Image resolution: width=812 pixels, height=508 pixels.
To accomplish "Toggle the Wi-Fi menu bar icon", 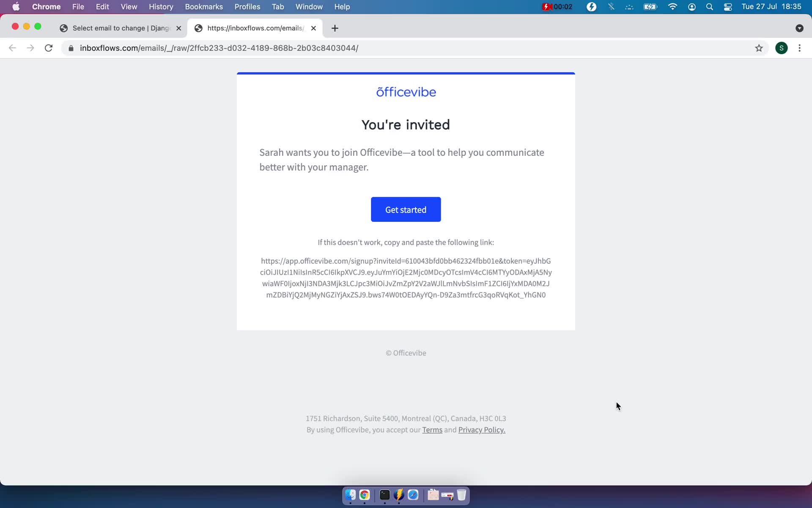I will 673,6.
